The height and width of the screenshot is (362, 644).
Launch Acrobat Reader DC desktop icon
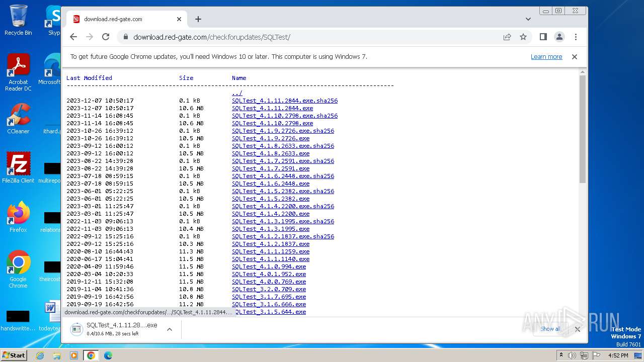tap(18, 72)
